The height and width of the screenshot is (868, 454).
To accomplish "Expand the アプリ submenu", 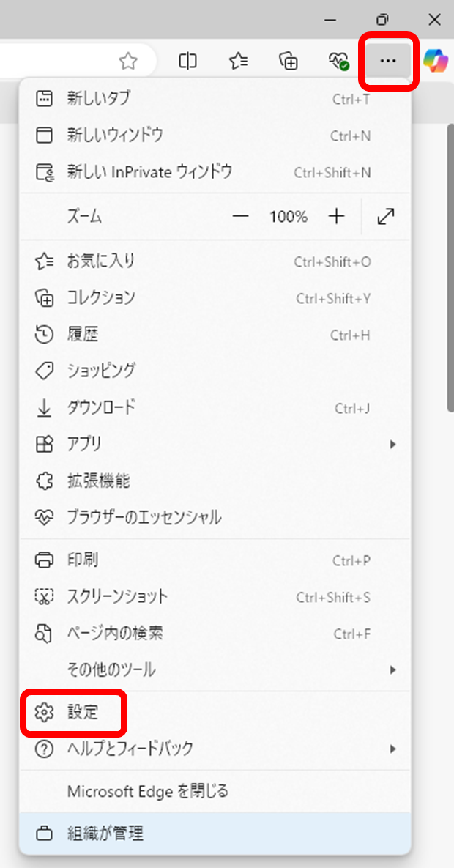I will (215, 443).
